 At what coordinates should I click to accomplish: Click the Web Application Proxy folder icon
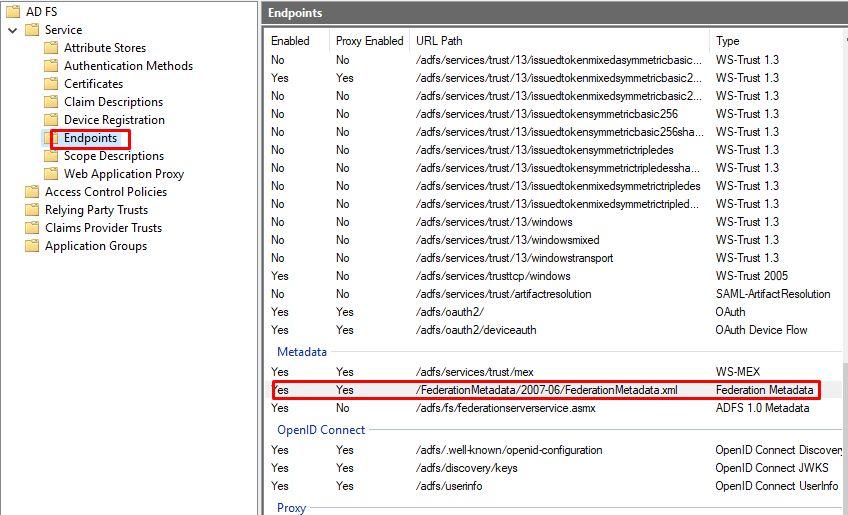click(51, 174)
